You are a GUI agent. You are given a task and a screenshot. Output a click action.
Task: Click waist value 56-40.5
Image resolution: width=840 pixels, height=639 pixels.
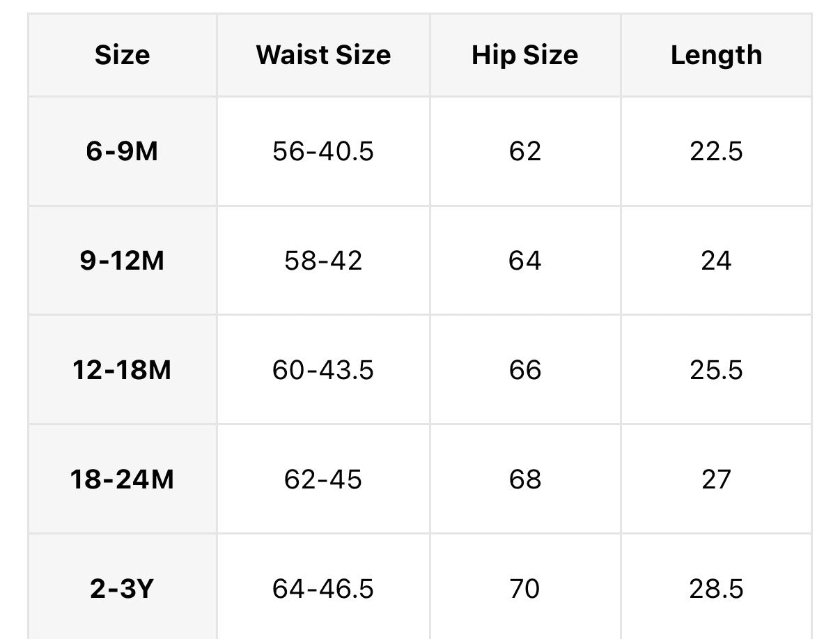pos(323,151)
